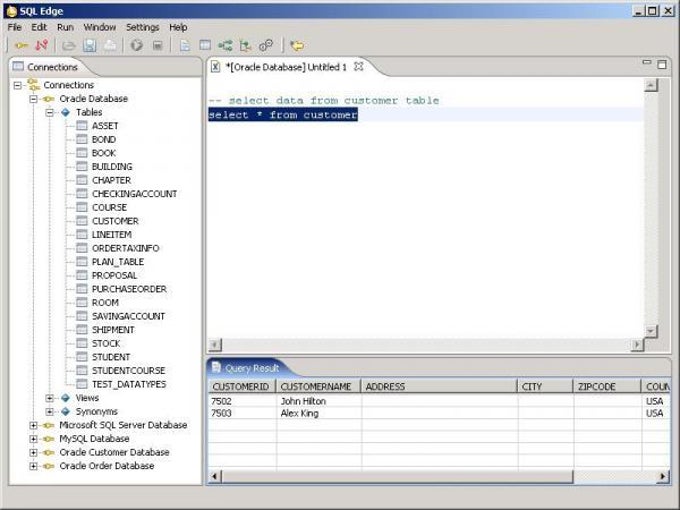Expand the Views node

[50, 398]
